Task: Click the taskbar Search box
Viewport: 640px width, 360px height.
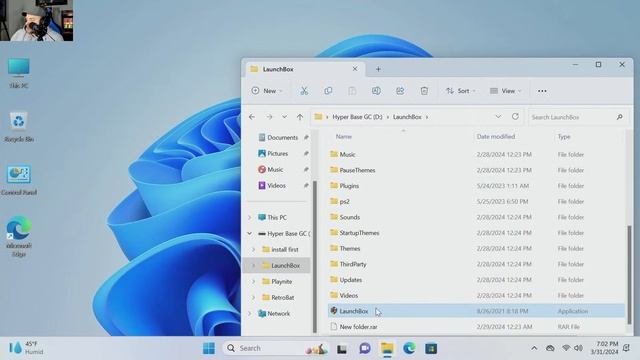Action: pos(276,348)
